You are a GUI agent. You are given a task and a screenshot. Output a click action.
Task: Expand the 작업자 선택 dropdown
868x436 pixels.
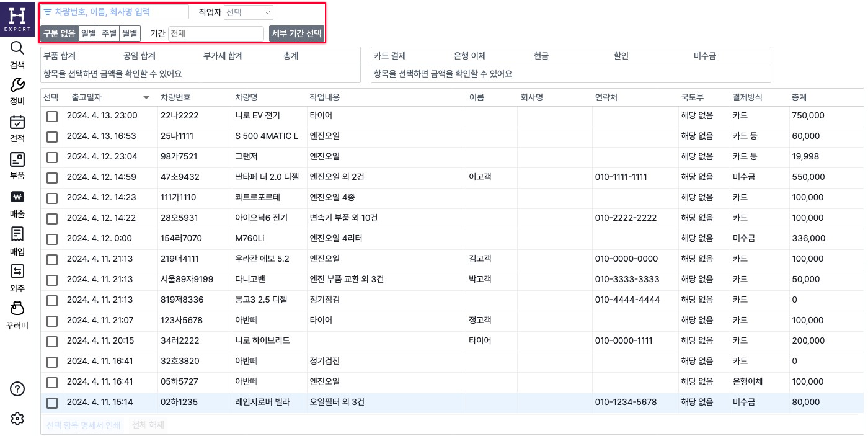(248, 12)
